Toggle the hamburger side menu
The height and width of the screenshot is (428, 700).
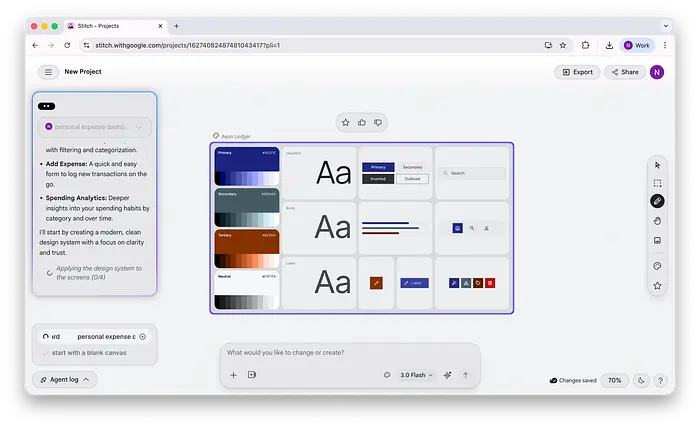(x=48, y=72)
